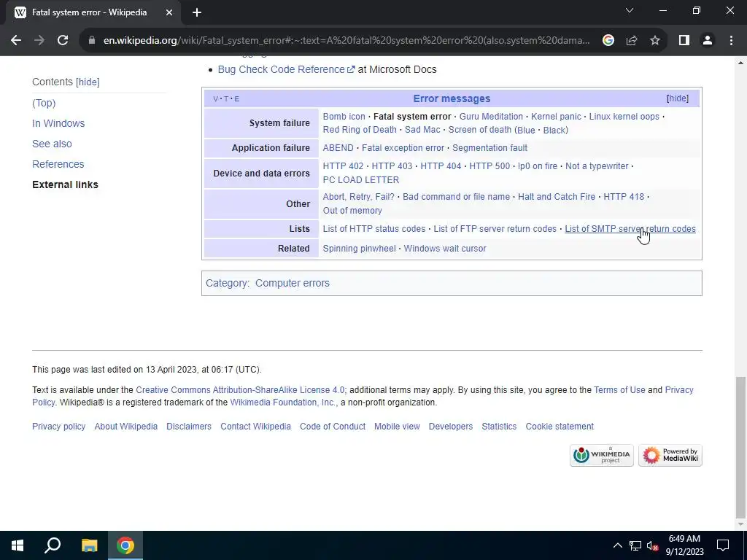Share this page using the share icon
The width and height of the screenshot is (747, 560).
coord(632,41)
